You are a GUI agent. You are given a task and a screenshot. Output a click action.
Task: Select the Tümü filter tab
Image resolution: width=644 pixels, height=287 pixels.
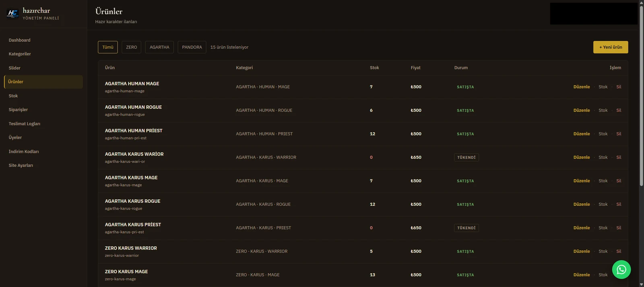pyautogui.click(x=108, y=47)
